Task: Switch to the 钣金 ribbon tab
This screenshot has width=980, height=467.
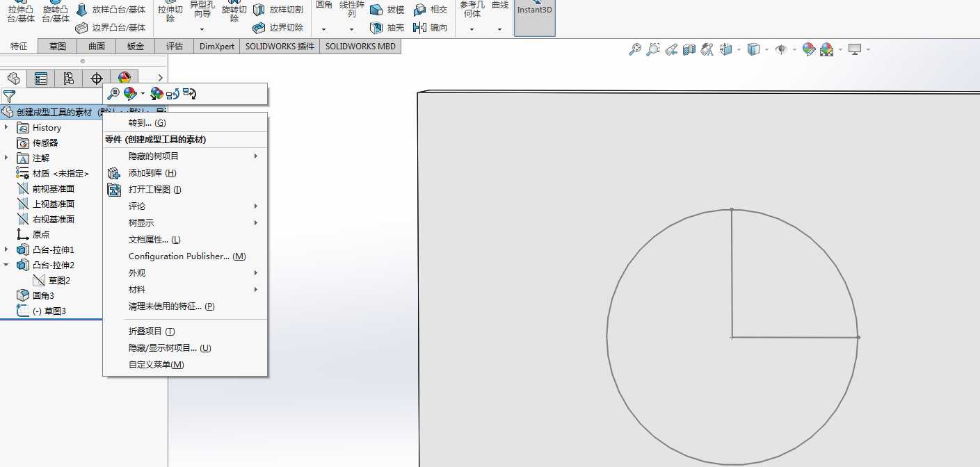Action: 136,47
